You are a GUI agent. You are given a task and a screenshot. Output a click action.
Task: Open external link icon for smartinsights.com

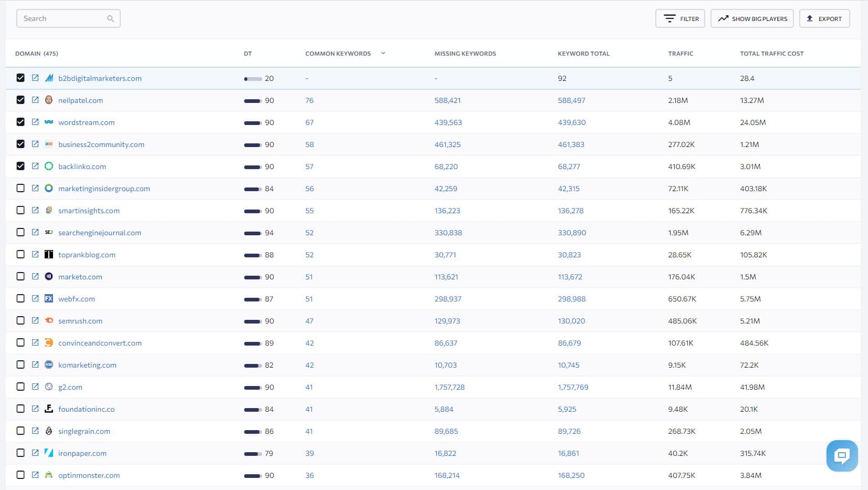pos(35,210)
